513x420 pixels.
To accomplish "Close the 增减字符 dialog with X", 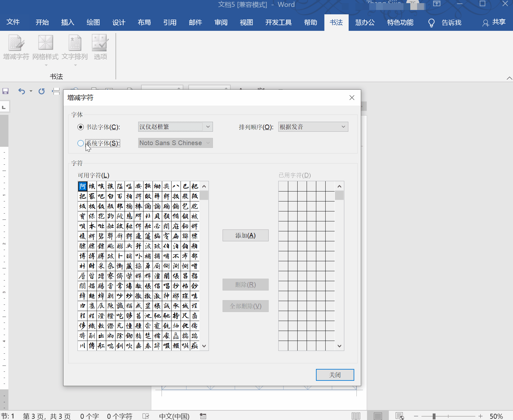I will (x=352, y=98).
